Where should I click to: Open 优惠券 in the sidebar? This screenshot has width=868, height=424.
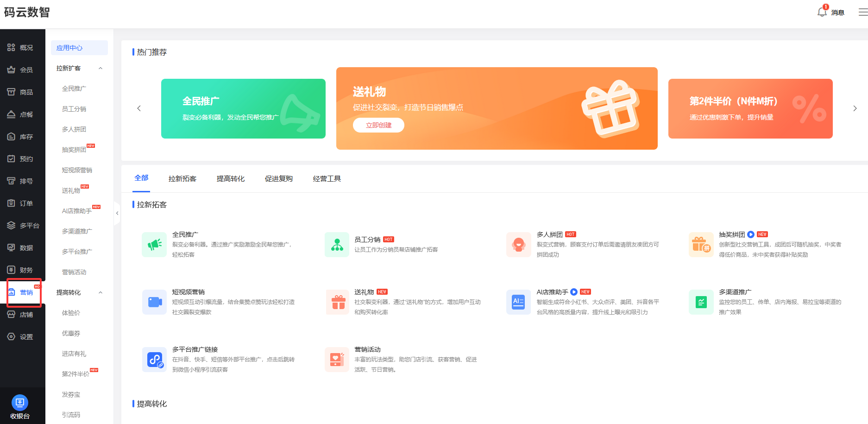[71, 334]
